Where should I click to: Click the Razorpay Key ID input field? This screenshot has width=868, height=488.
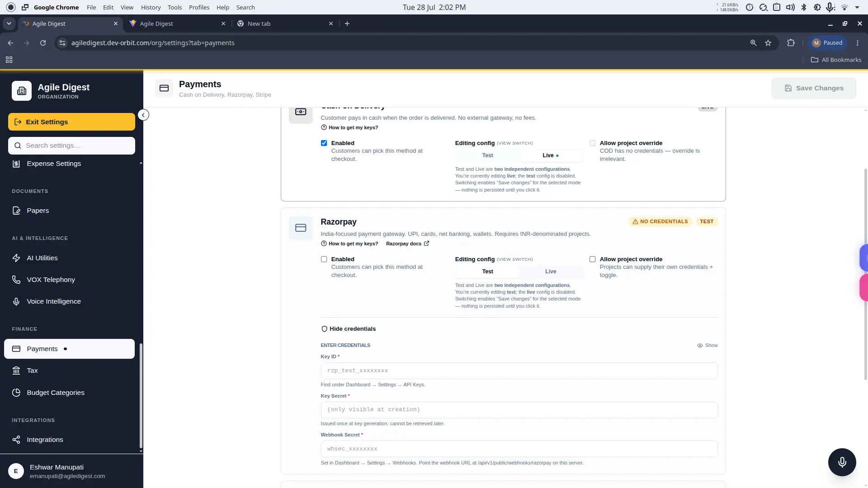519,371
